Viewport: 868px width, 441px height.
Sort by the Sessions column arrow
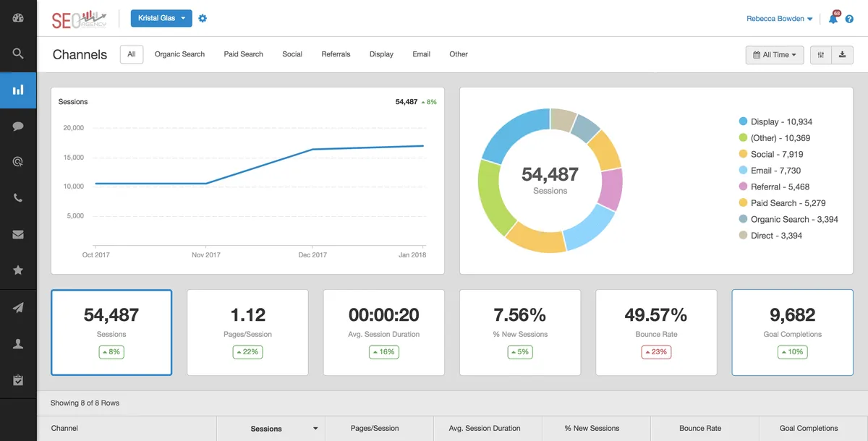[315, 429]
